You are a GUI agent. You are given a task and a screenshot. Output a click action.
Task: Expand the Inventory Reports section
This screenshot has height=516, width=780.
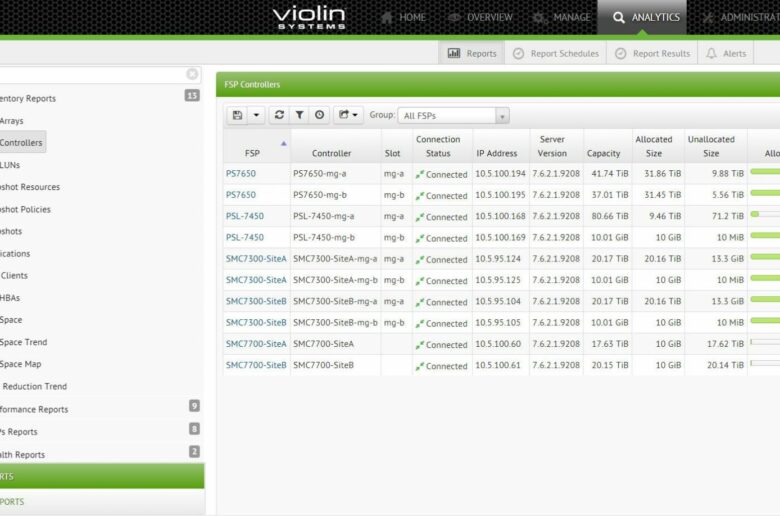click(x=99, y=98)
